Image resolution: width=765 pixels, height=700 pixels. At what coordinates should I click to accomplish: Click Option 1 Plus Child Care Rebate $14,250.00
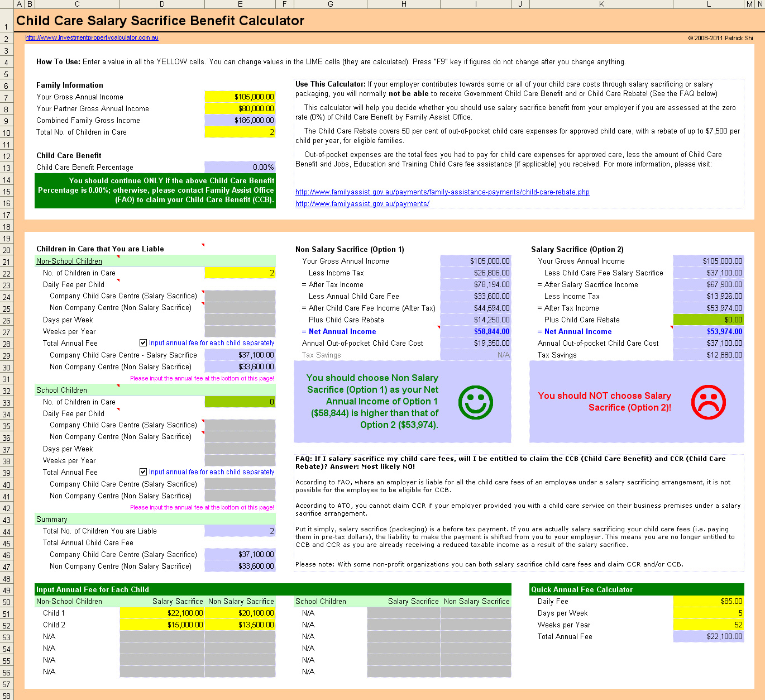[x=476, y=320]
